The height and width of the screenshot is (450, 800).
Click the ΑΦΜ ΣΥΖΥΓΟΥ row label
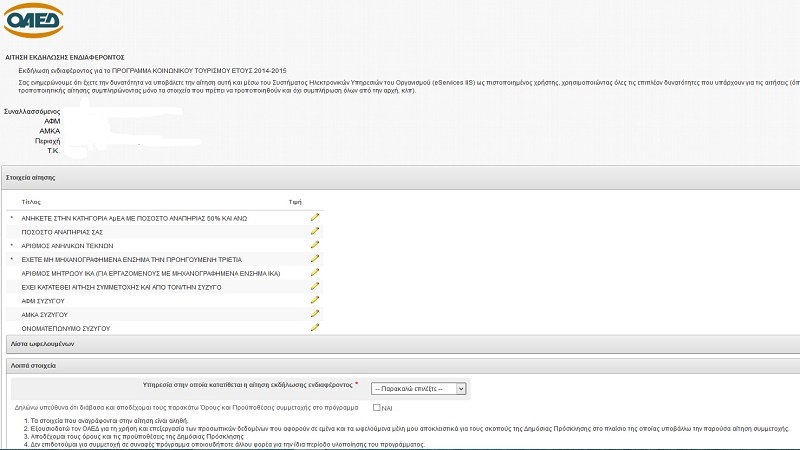pyautogui.click(x=46, y=300)
